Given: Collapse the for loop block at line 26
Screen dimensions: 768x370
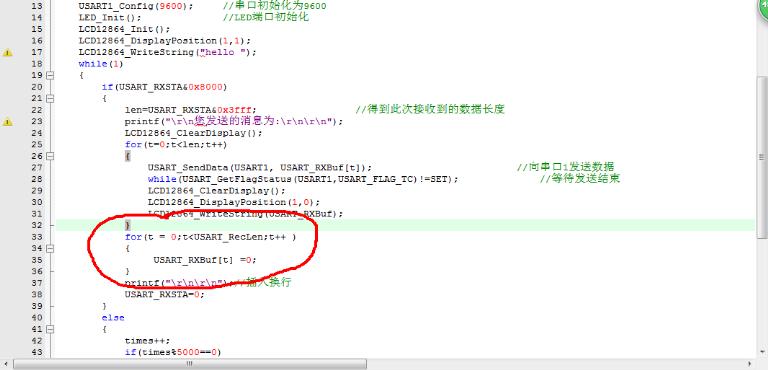Looking at the screenshot, I should point(49,156).
